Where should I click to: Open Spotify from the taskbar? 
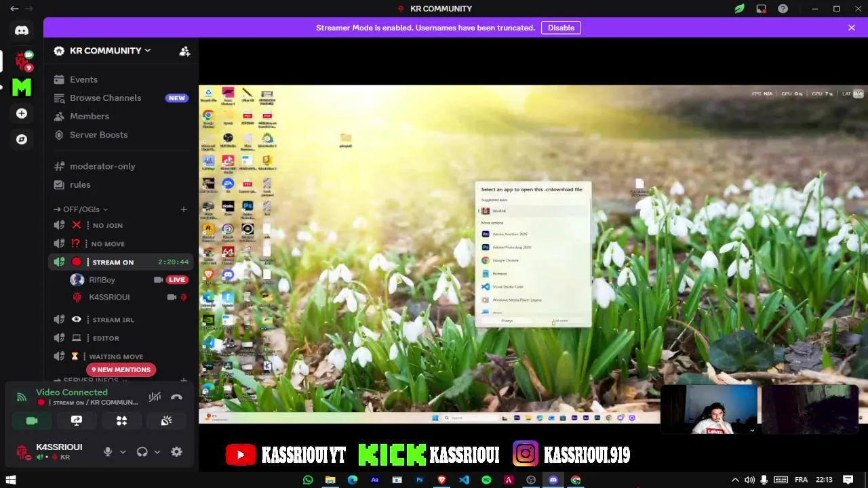(486, 480)
